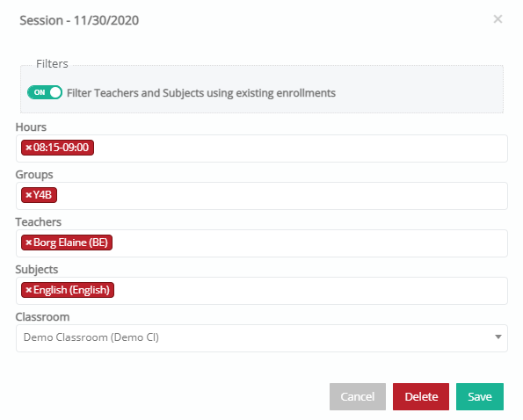Remove the Borg Elaine (BE) teacher tag
The height and width of the screenshot is (420, 523).
point(29,243)
